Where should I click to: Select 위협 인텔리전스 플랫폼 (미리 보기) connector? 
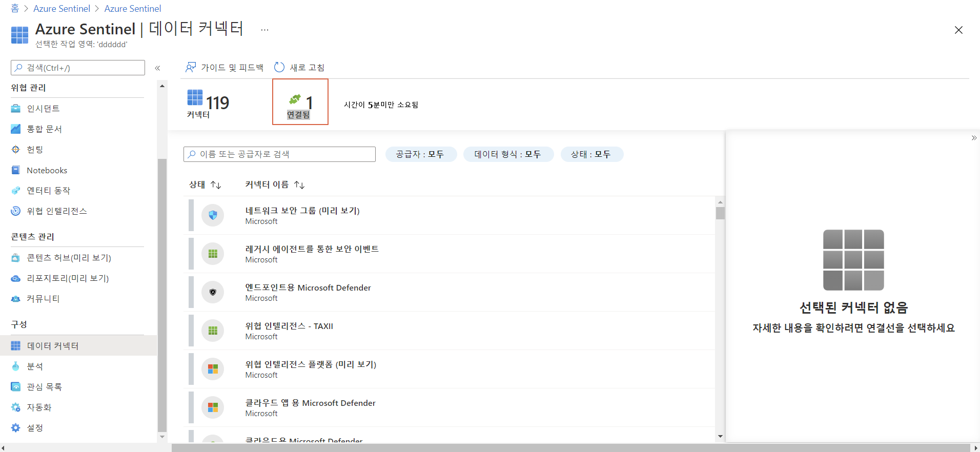click(449, 369)
